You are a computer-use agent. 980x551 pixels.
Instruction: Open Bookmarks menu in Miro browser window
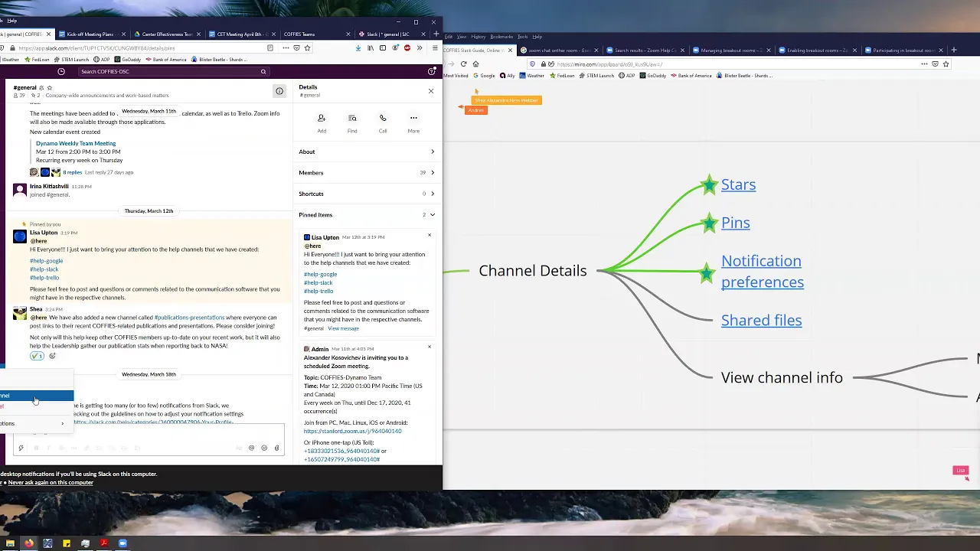coord(501,37)
